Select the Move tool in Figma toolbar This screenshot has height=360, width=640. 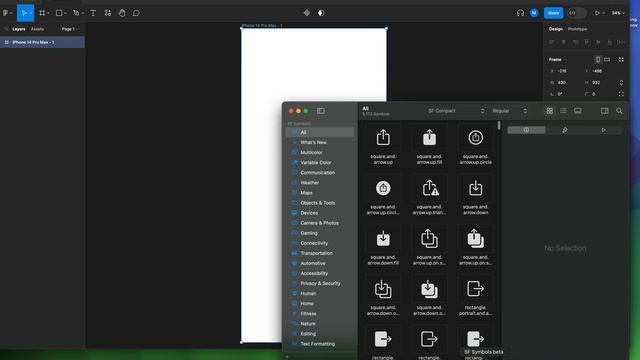click(24, 13)
